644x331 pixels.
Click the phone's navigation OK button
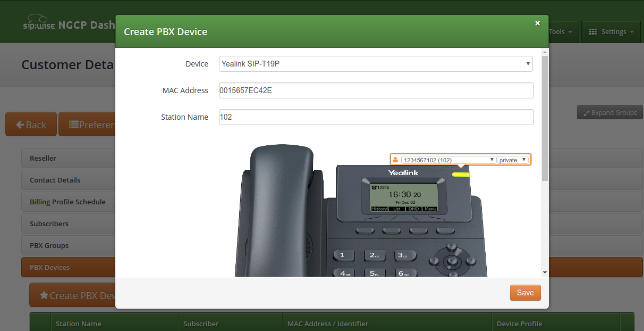(x=452, y=261)
